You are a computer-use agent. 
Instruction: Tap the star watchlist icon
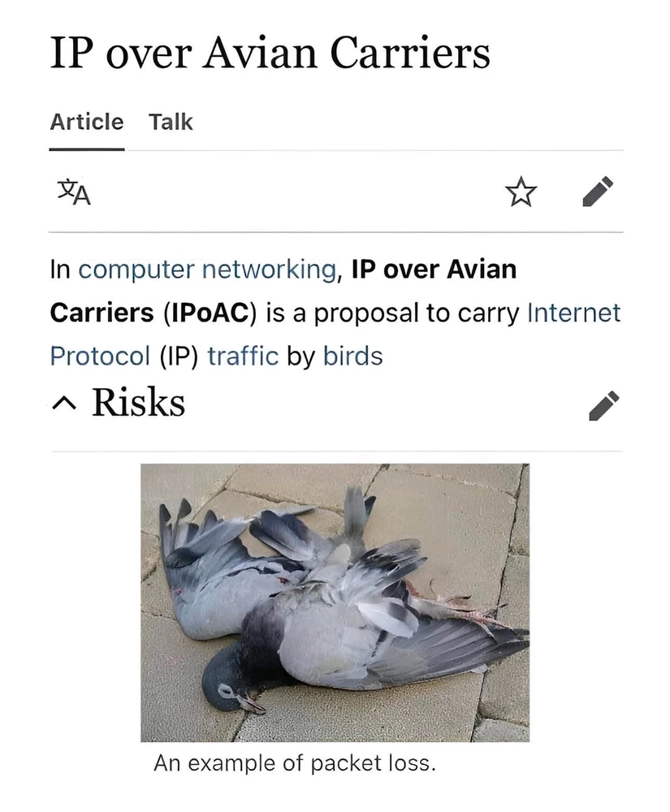pyautogui.click(x=521, y=192)
